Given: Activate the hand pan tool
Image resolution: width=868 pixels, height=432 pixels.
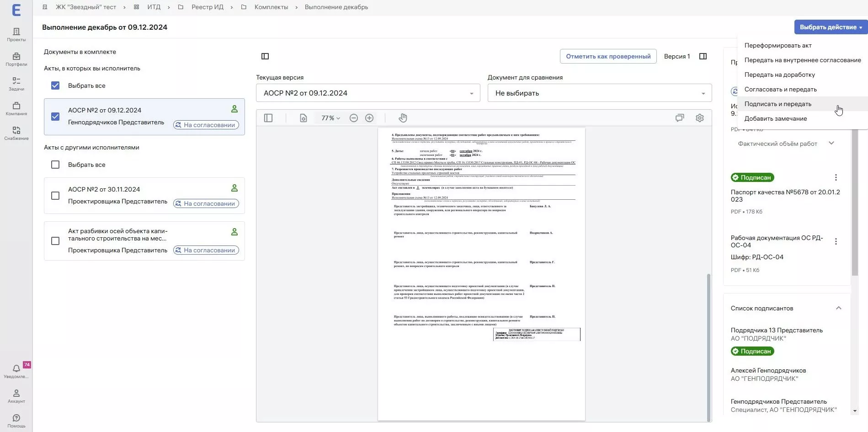Looking at the screenshot, I should 402,118.
